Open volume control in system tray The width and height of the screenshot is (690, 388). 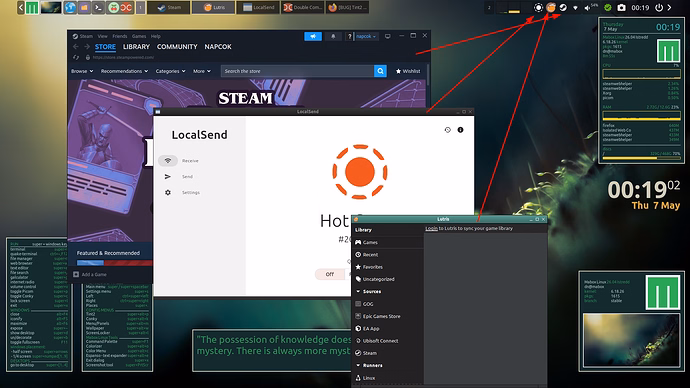pyautogui.click(x=591, y=7)
